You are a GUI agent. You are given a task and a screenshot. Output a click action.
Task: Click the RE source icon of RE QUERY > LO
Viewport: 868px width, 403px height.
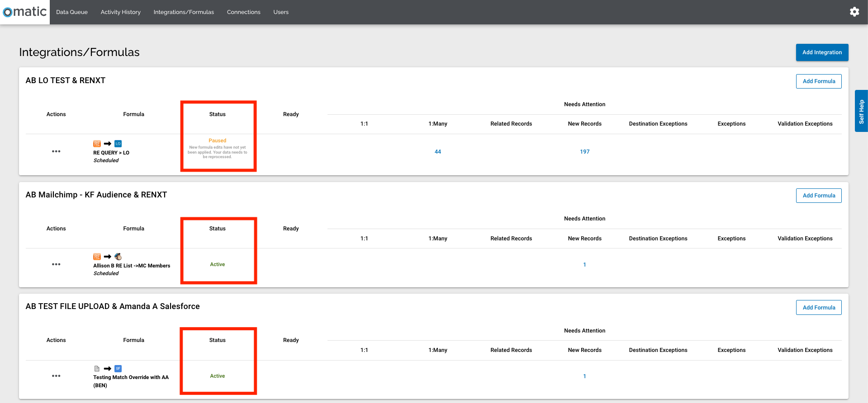(97, 144)
